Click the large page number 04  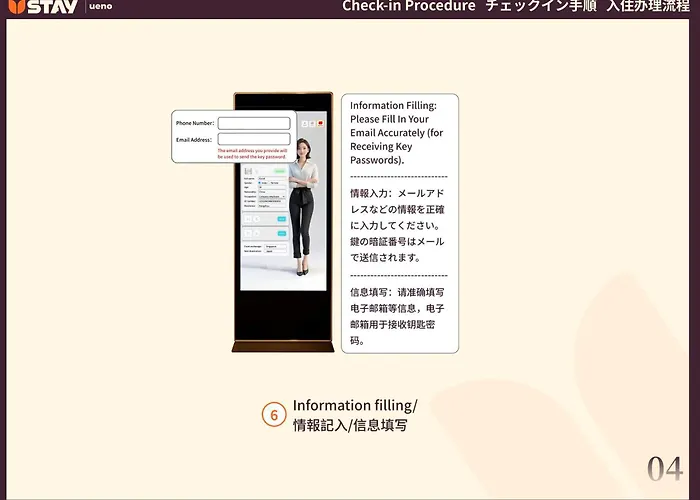coord(665,469)
